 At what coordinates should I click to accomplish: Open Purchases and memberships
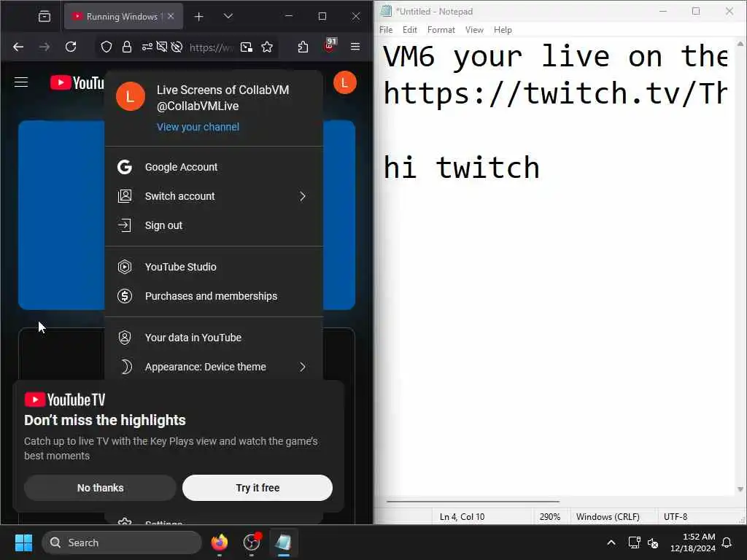coord(214,296)
